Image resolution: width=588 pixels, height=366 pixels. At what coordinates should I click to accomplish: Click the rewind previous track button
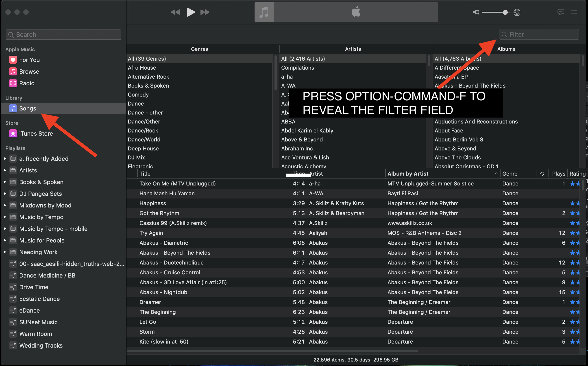pos(175,12)
